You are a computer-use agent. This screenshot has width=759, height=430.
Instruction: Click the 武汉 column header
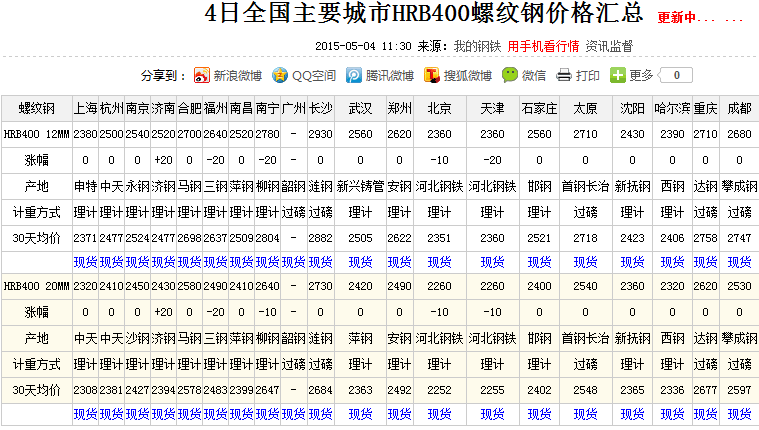tap(360, 108)
